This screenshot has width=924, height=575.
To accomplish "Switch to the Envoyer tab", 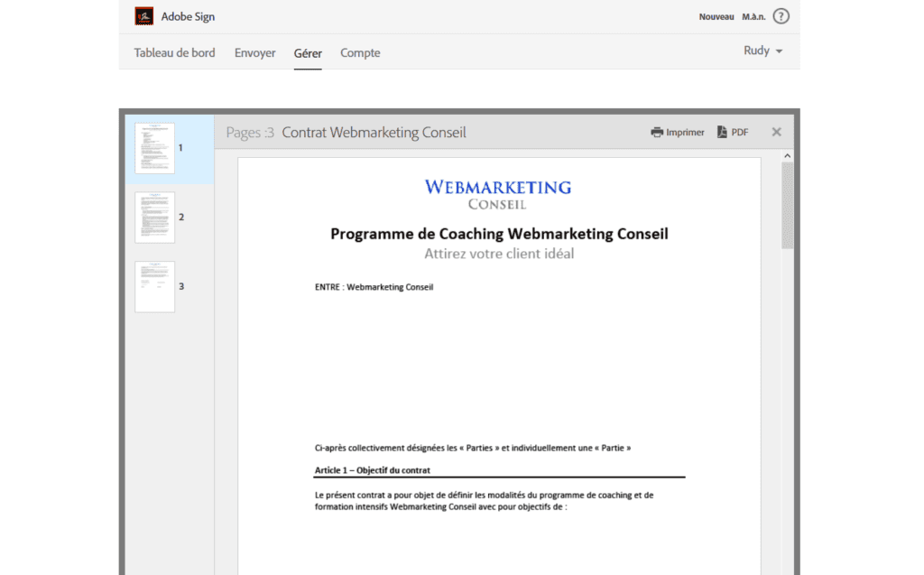I will tap(254, 52).
